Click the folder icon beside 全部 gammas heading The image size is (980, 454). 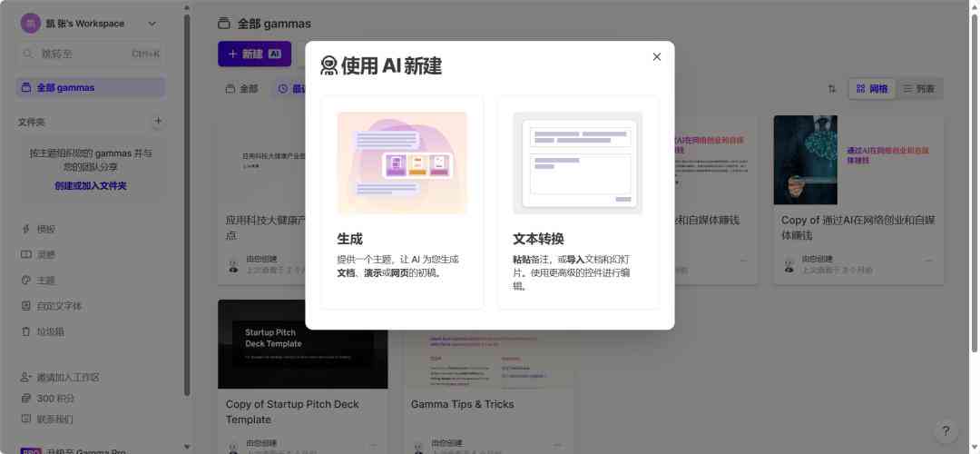coord(224,24)
